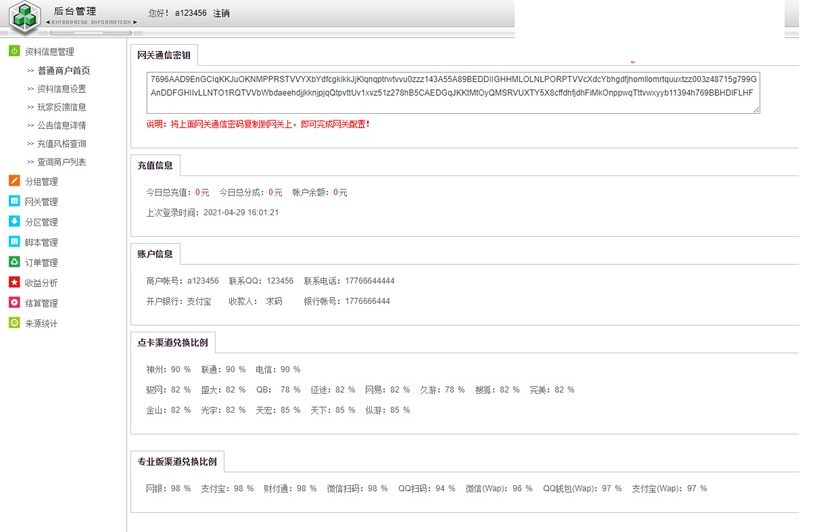
Task: Go to 玩家反馈信息
Action: 62,107
